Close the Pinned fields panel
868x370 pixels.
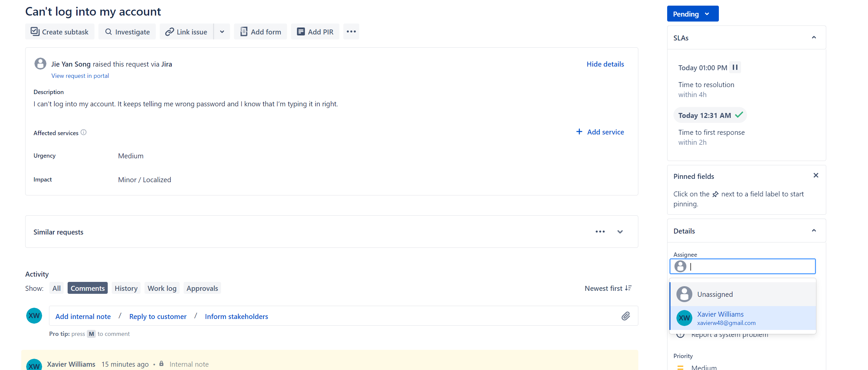(x=816, y=176)
